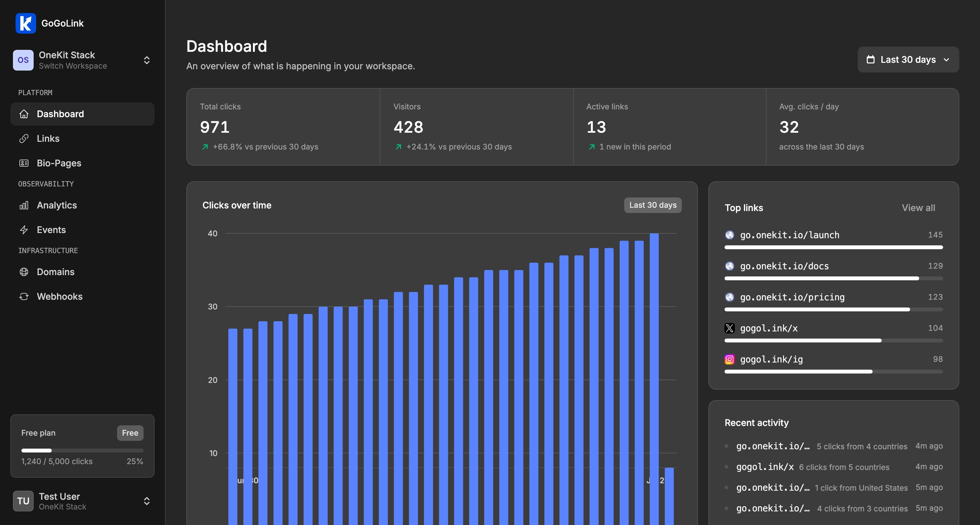Click the chevron in the Last 30 days button

[946, 60]
